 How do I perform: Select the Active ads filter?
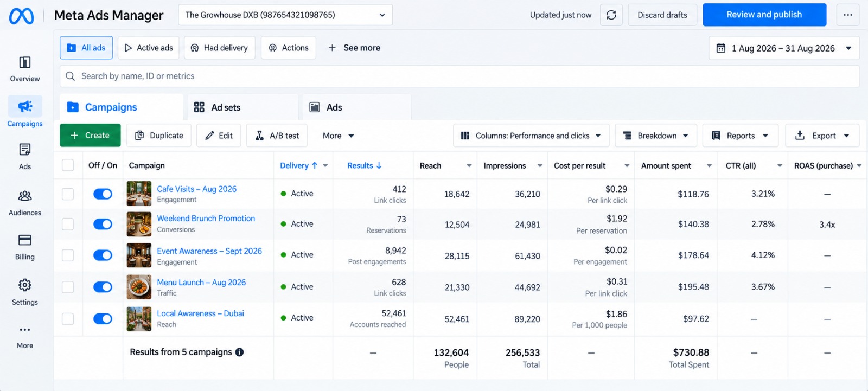coord(149,48)
